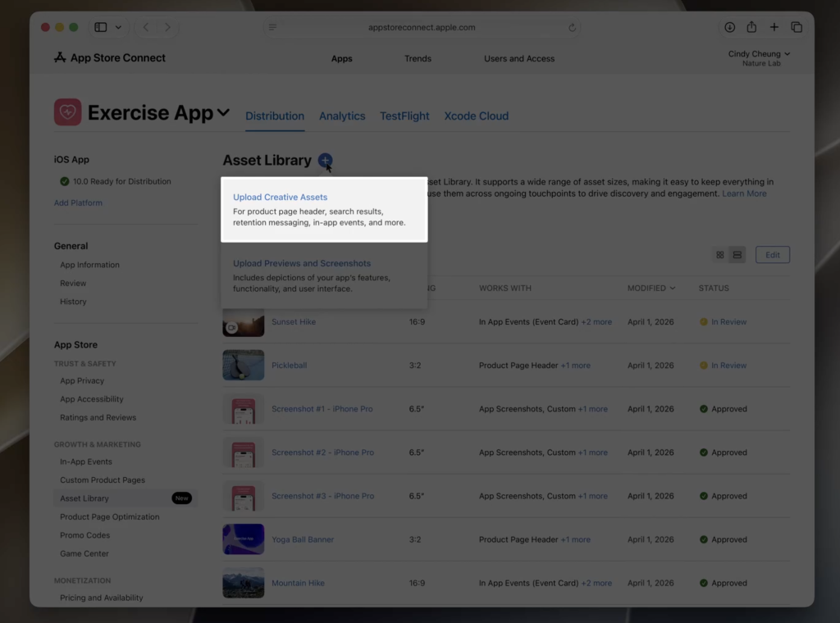Open App Information in sidebar
Screen dimensions: 840x623
click(x=89, y=265)
